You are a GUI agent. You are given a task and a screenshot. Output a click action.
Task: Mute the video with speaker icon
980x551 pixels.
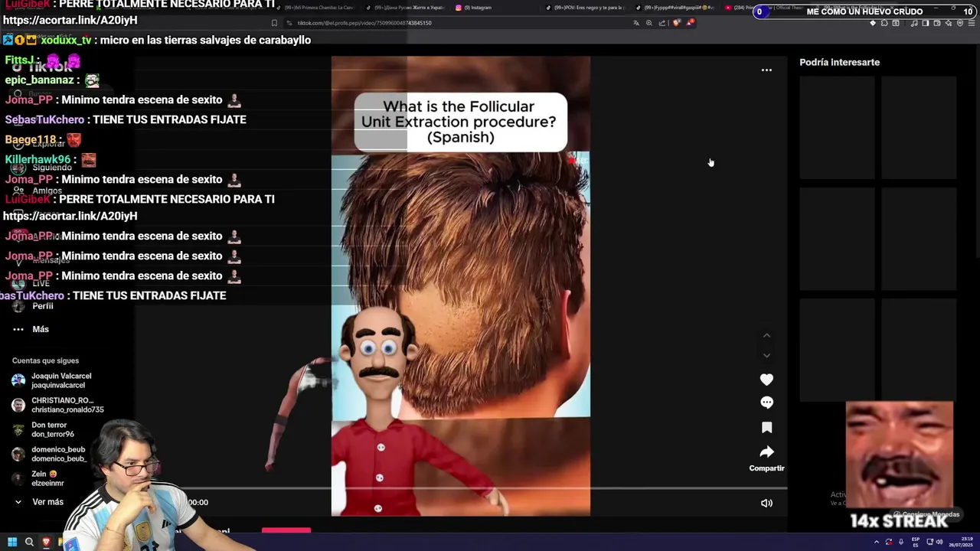tap(766, 503)
